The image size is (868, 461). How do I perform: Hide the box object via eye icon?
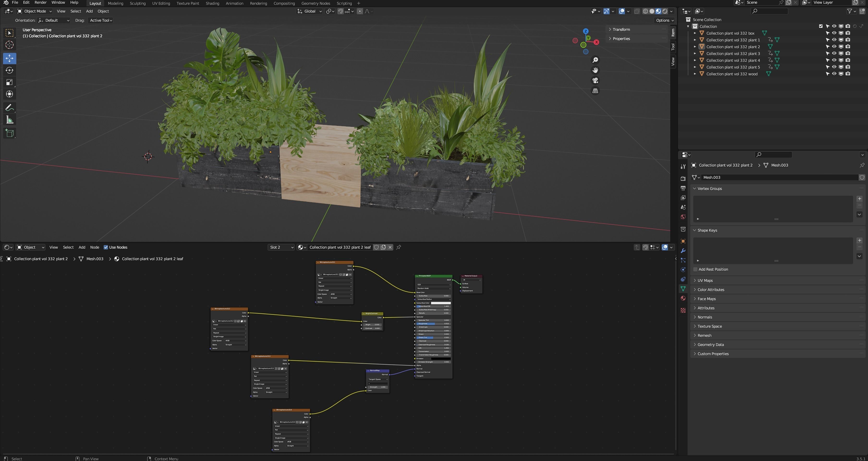(834, 33)
